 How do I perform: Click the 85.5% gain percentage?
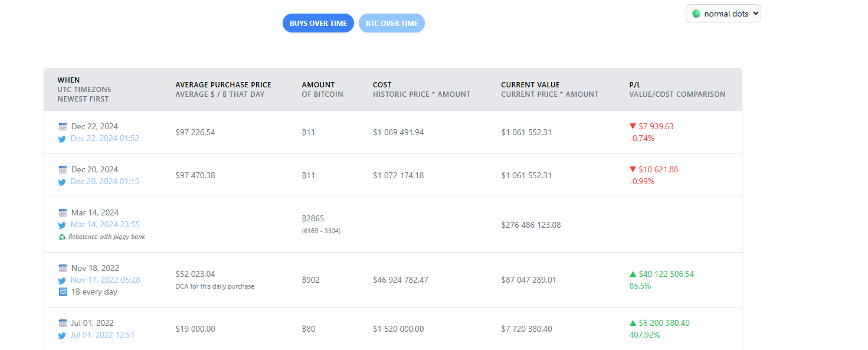[640, 286]
